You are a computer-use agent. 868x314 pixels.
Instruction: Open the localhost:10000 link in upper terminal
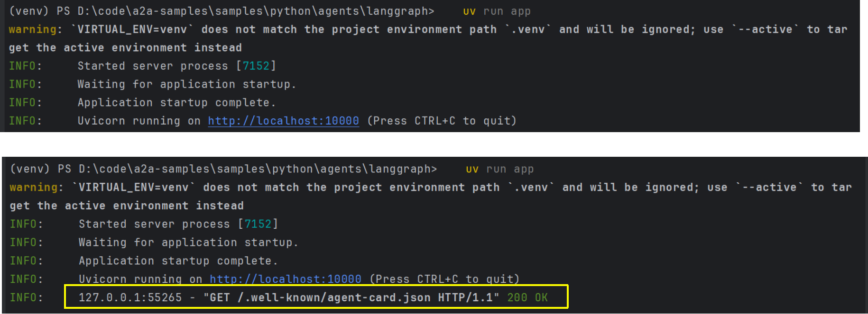283,121
